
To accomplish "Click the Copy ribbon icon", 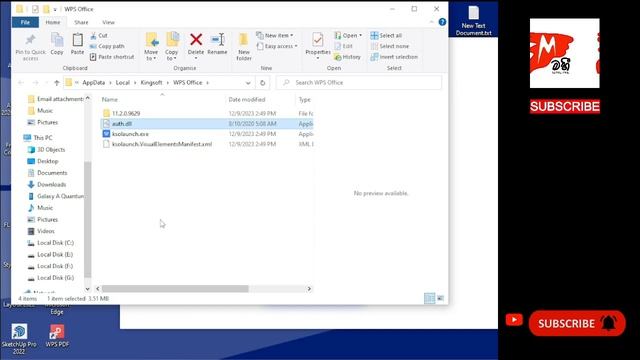I will (57, 40).
